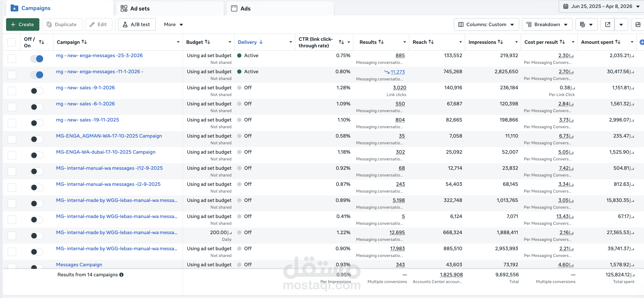
Task: Open the charts panel icon at far right
Action: coord(638,24)
